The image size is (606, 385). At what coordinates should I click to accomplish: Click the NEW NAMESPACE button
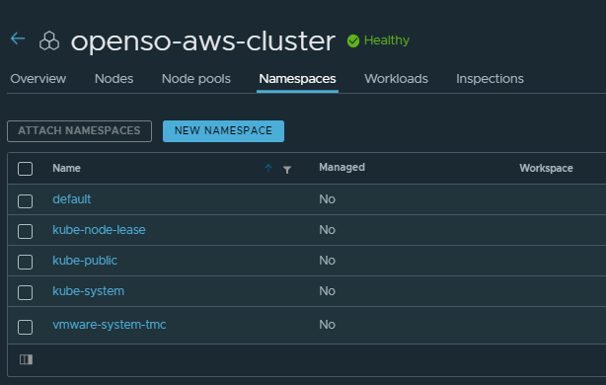pyautogui.click(x=223, y=131)
